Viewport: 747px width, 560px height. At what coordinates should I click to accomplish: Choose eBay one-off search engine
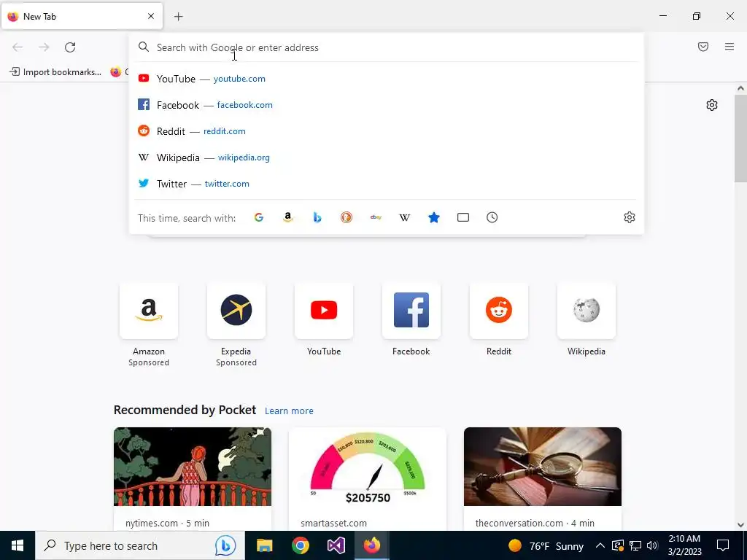(376, 217)
